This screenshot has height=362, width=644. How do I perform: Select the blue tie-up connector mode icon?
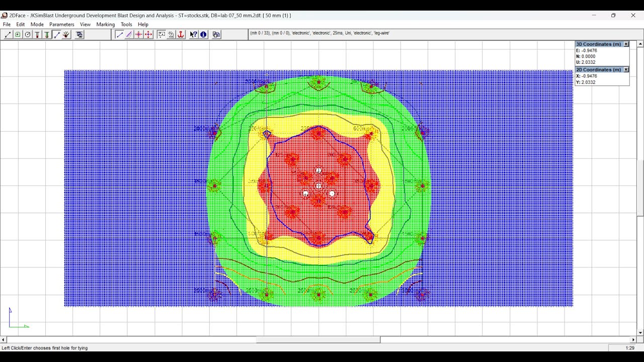pyautogui.click(x=56, y=35)
